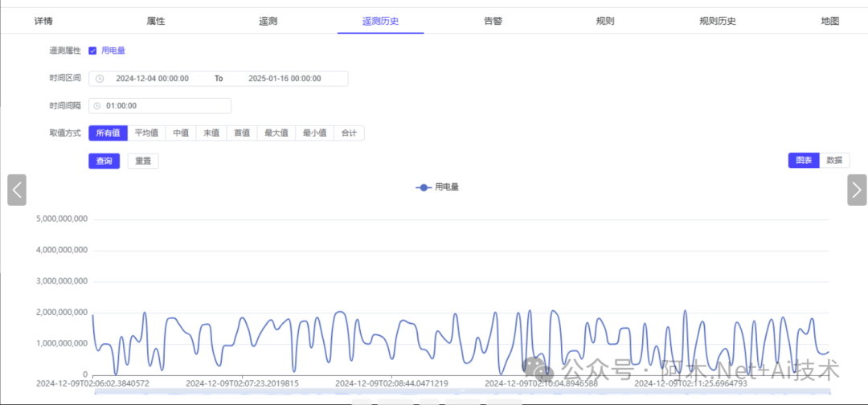Image resolution: width=868 pixels, height=405 pixels.
Task: Select the 中值 value mode
Action: 181,133
